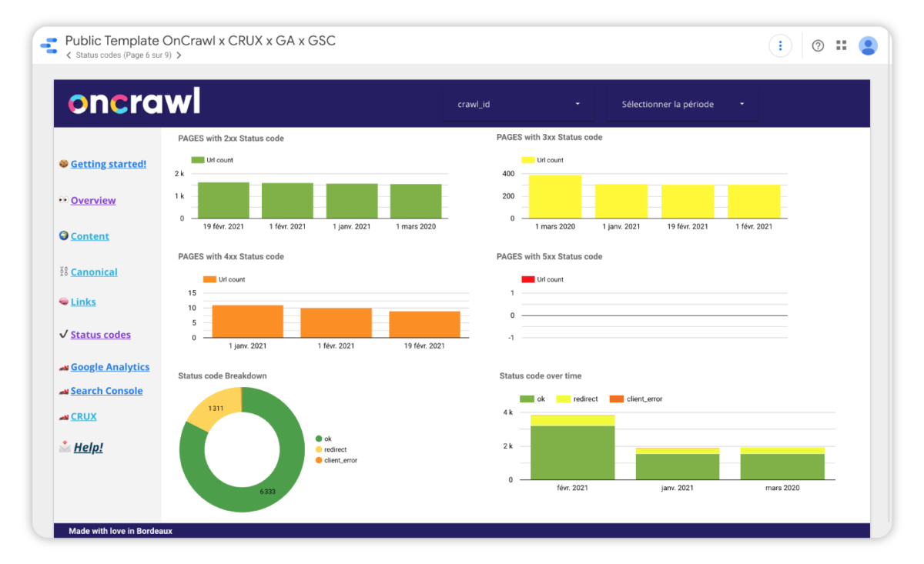
Task: Click the Help! link in sidebar
Action: [x=88, y=447]
